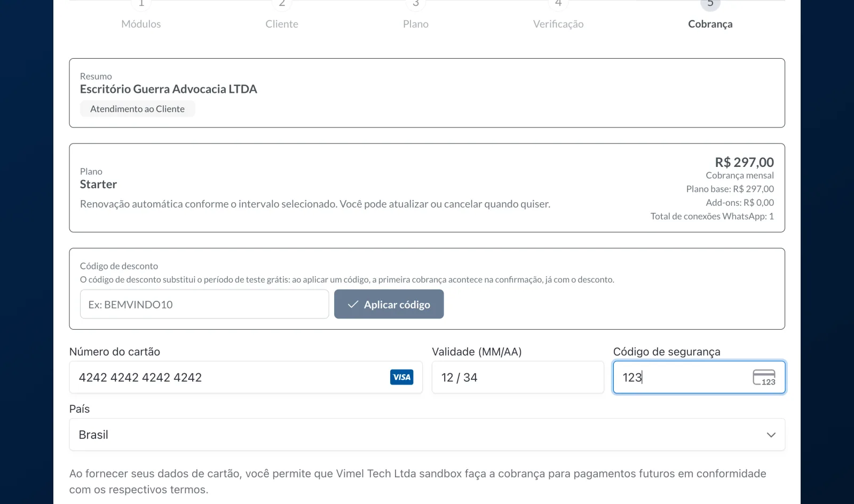Click the CVC card icon in security field
854x504 pixels.
(x=764, y=377)
